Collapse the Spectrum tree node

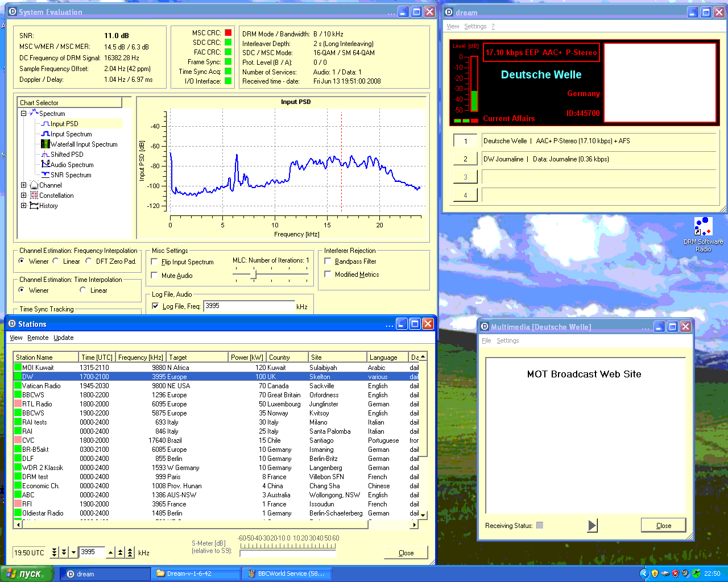point(23,113)
